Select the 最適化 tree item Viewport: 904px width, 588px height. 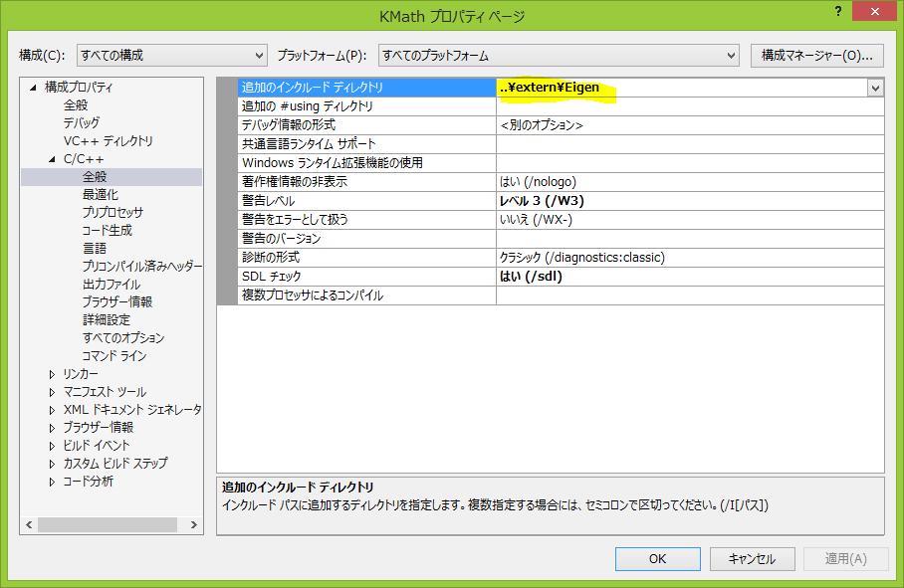click(x=101, y=195)
